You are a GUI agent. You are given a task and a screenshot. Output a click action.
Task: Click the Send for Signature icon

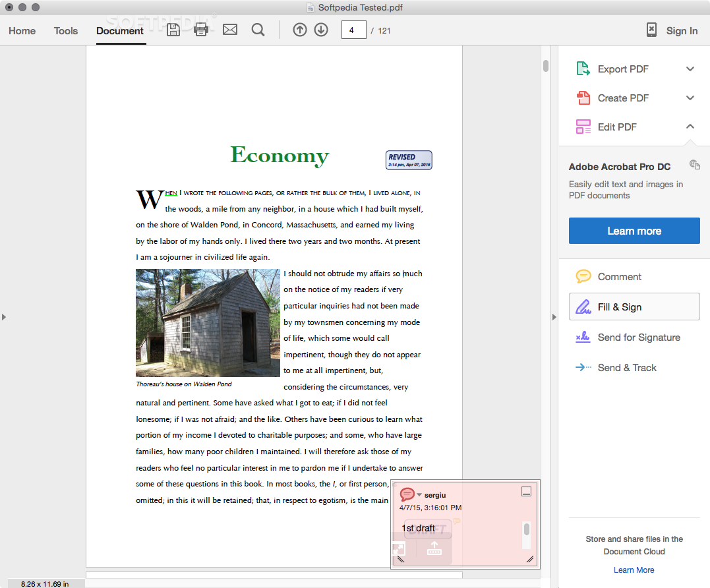tap(583, 338)
